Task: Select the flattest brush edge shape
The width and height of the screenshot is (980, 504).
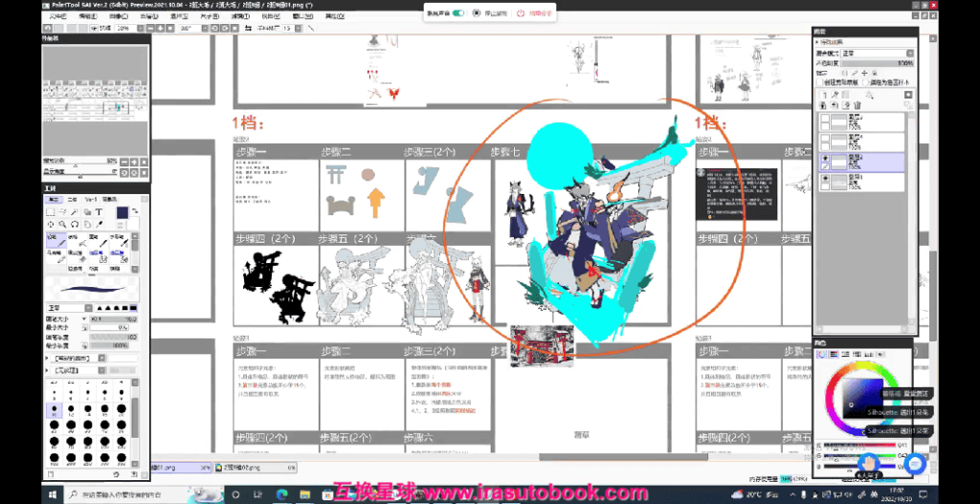Action: click(x=134, y=308)
